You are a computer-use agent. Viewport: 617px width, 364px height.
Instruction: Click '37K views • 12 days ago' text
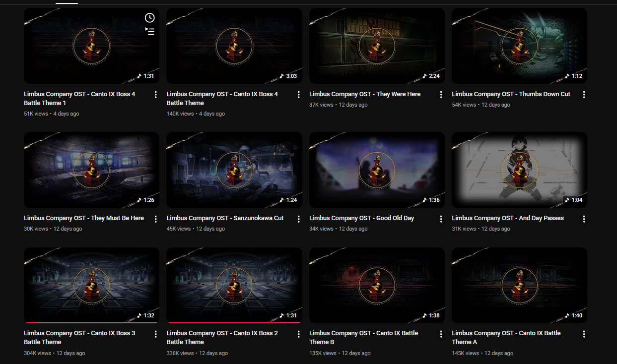(339, 105)
